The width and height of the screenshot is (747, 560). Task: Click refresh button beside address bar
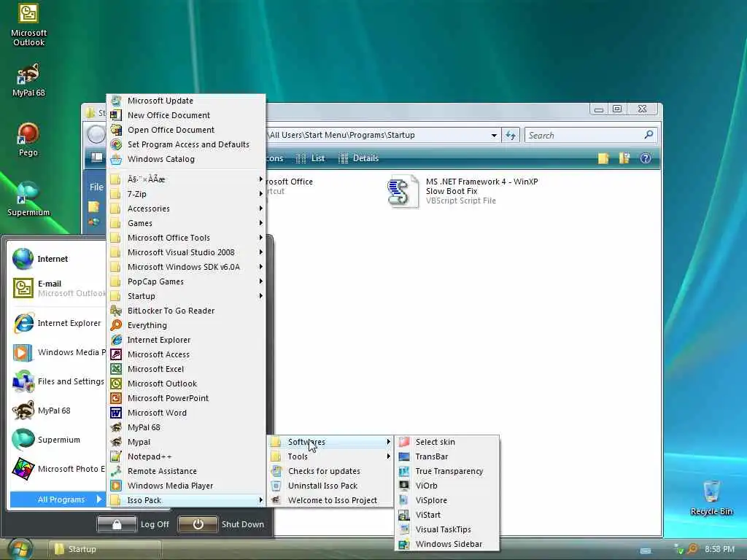[511, 135]
